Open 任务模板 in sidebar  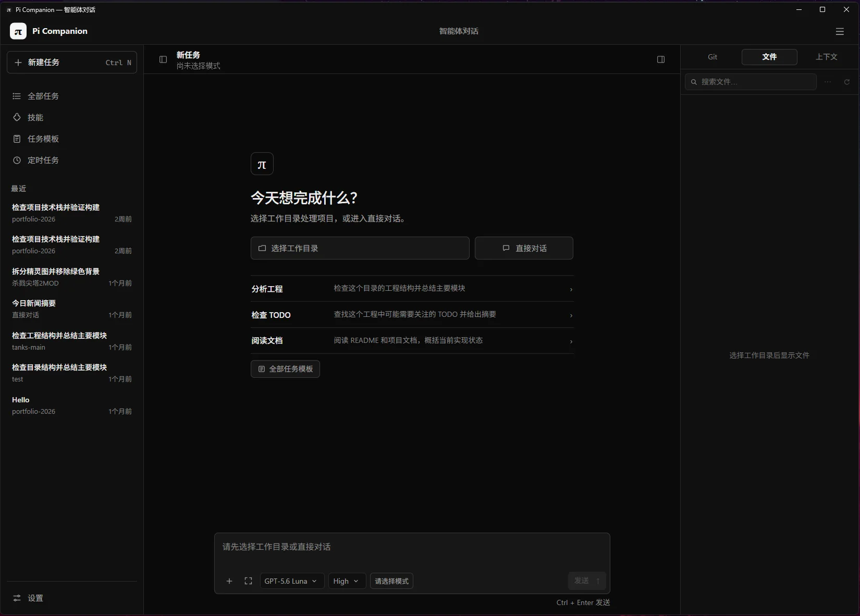(72, 139)
